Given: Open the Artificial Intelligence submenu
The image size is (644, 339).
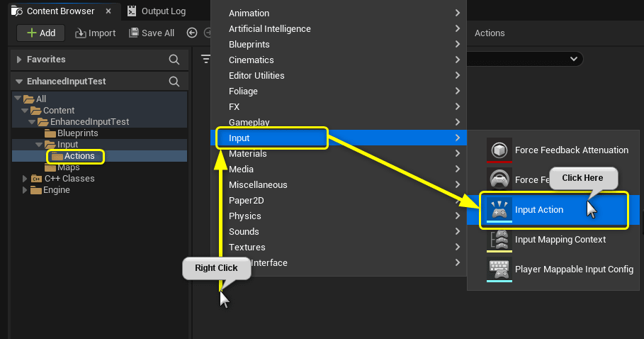Looking at the screenshot, I should tap(339, 29).
